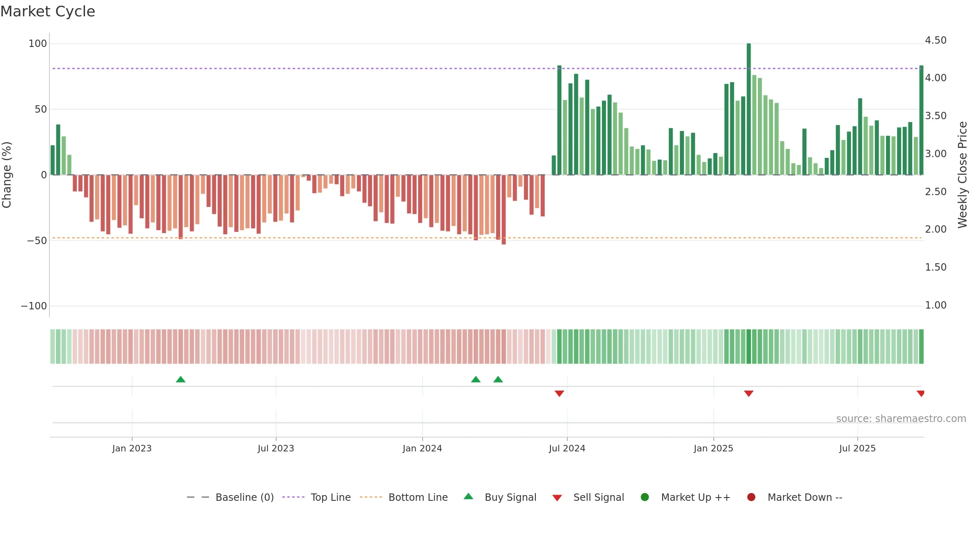This screenshot has height=551, width=980.
Task: Toggle the Buy Signal legend entry
Action: pyautogui.click(x=500, y=497)
